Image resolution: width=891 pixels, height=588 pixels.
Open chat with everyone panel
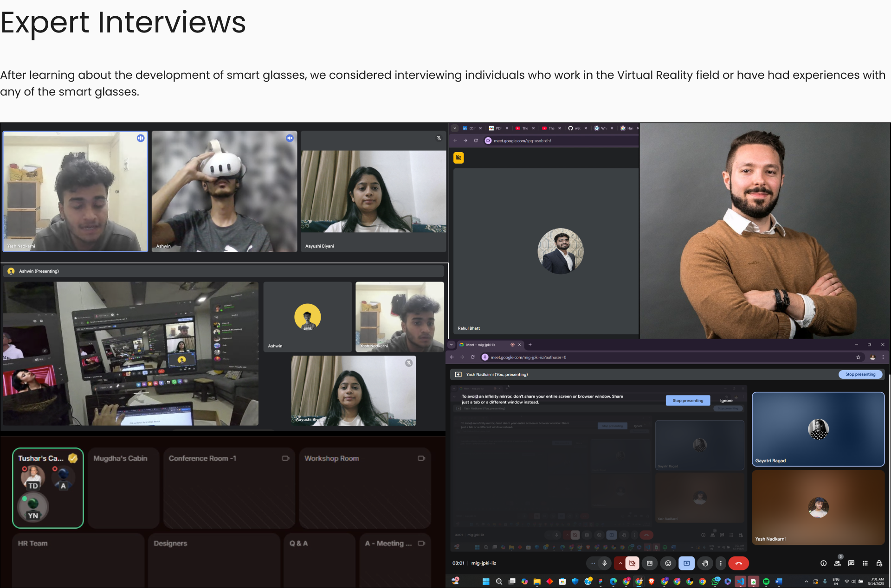[851, 563]
